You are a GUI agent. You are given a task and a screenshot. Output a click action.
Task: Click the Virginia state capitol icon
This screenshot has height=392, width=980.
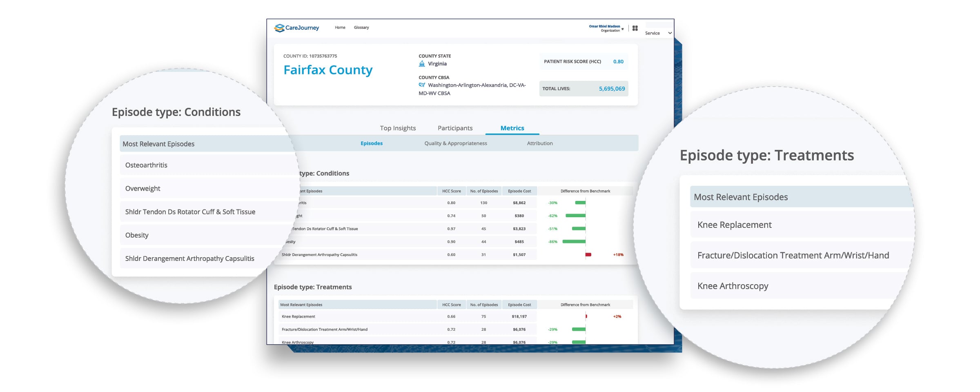coord(422,64)
